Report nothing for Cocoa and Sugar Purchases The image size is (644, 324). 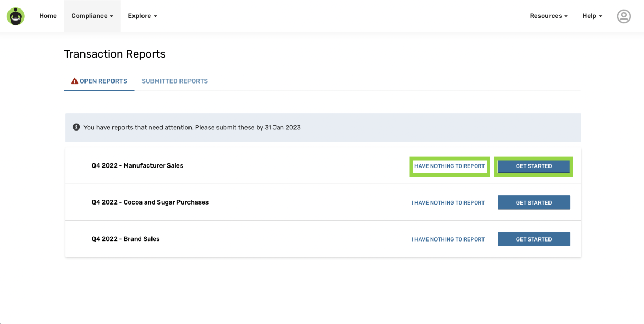click(x=448, y=203)
